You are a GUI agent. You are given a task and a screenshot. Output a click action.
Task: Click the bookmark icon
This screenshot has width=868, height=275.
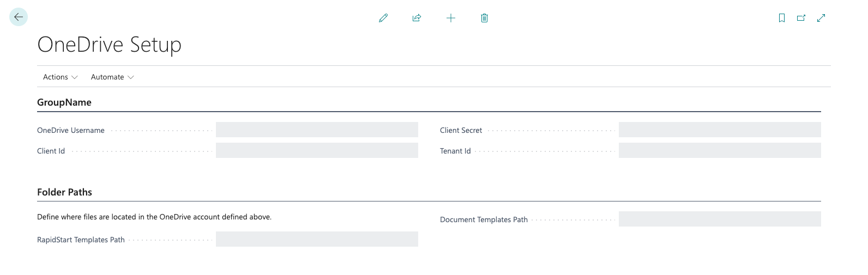point(782,18)
